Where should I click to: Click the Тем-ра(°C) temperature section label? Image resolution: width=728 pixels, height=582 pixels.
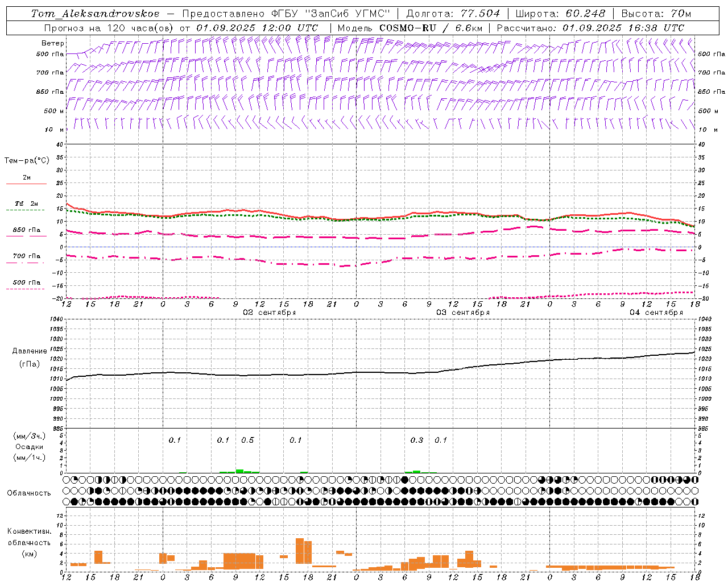click(x=27, y=161)
